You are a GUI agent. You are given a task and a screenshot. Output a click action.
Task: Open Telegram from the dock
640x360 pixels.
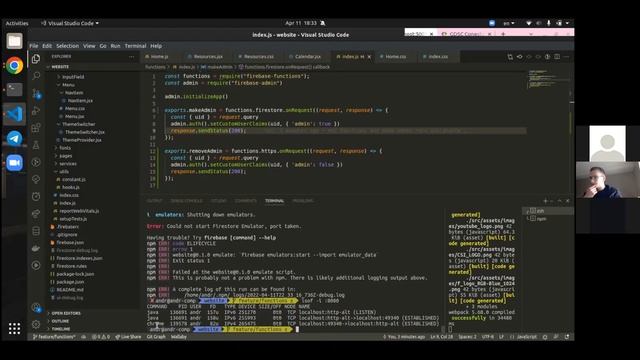click(x=14, y=138)
